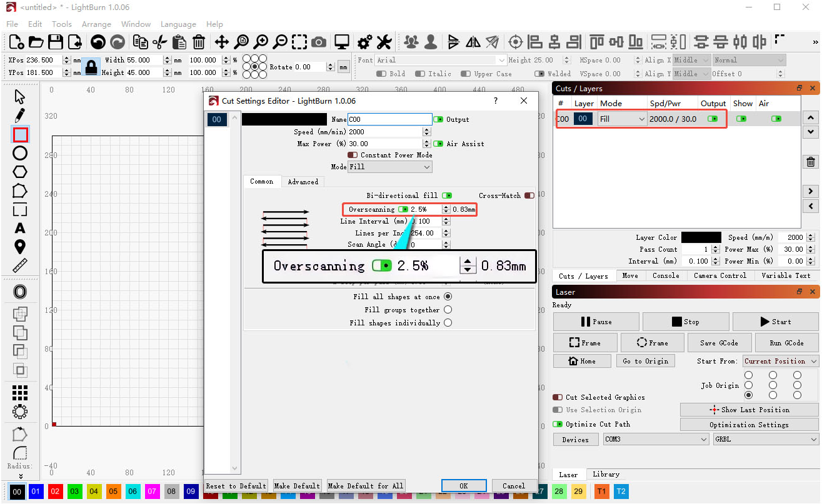
Task: Toggle Constant Power Mode switch
Action: point(353,155)
